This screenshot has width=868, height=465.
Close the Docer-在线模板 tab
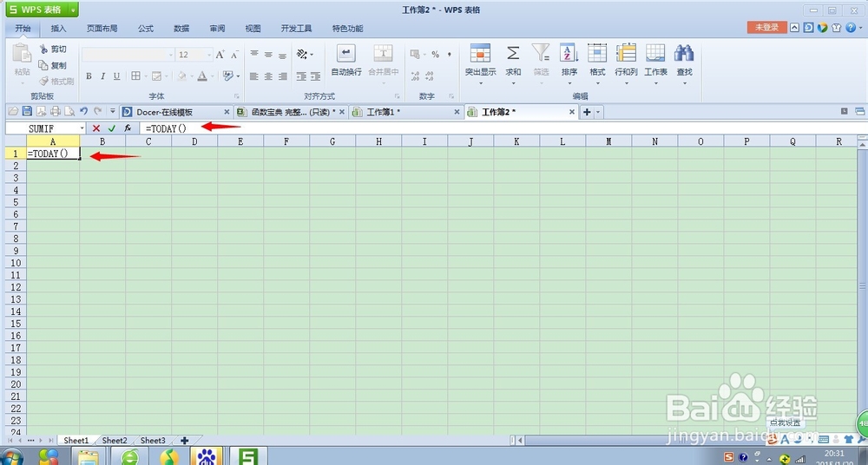pos(227,112)
